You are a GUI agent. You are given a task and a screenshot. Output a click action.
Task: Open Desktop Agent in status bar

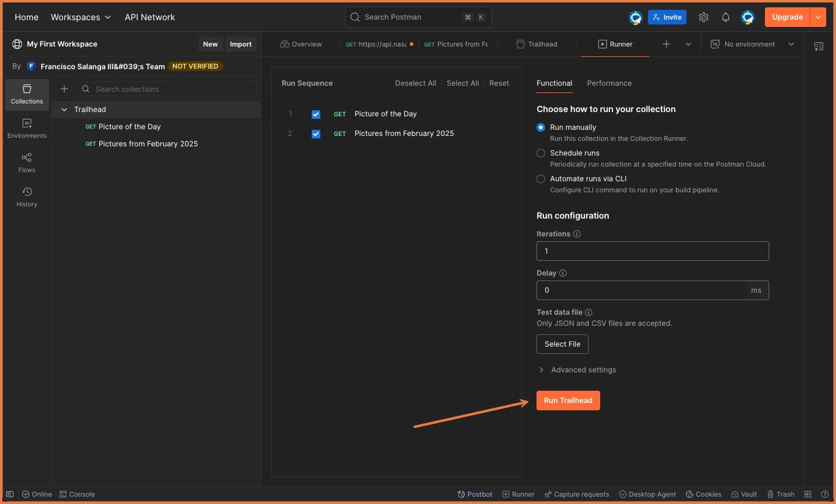[647, 494]
